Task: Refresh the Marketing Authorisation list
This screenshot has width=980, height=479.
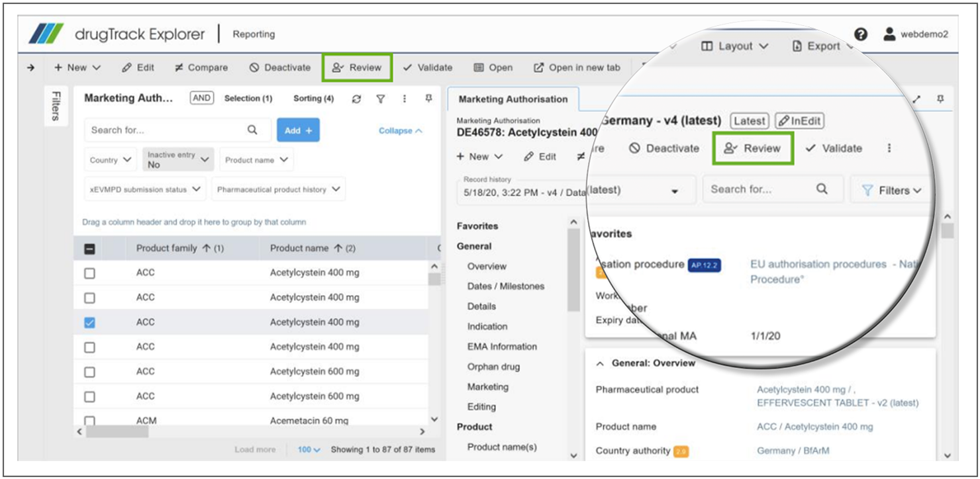Action: (356, 99)
